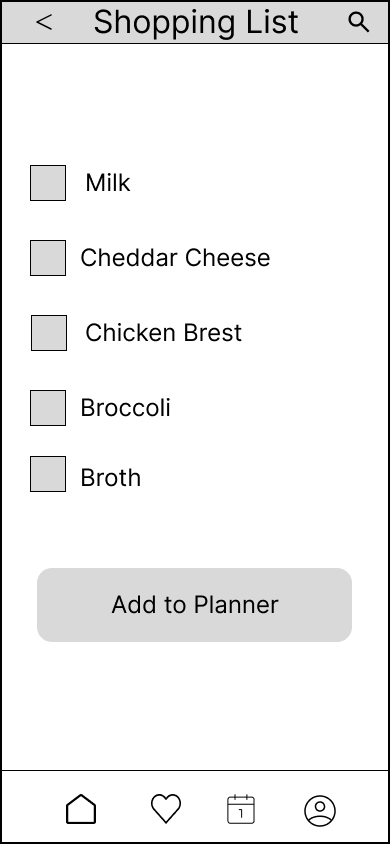Open favorites via the heart icon

[166, 809]
